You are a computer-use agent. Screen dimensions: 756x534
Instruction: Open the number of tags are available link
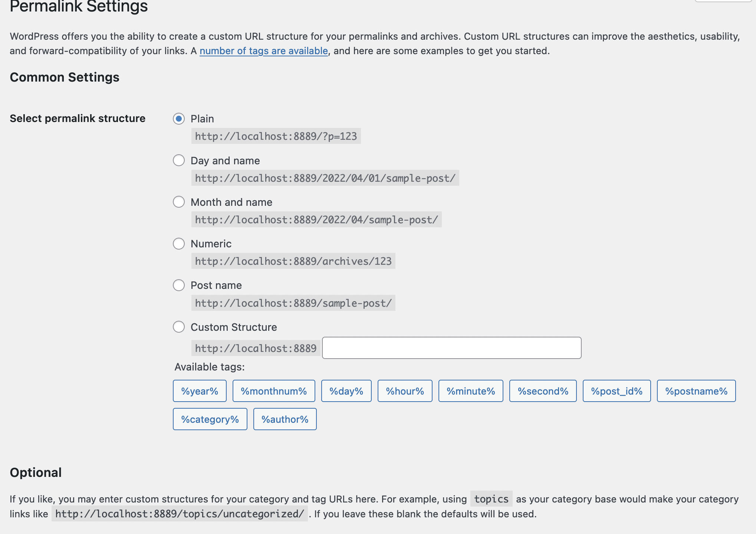[x=263, y=51]
